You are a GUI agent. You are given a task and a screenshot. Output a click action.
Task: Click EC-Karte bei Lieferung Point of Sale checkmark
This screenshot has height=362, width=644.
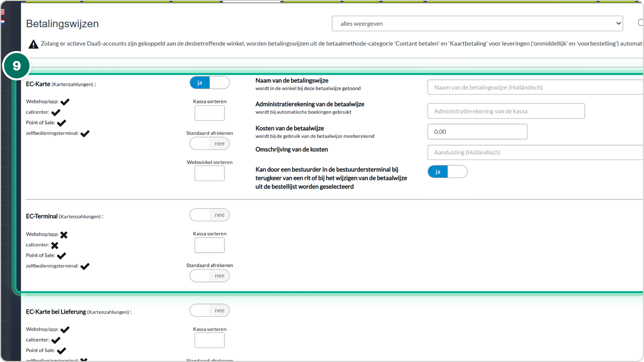tap(61, 351)
